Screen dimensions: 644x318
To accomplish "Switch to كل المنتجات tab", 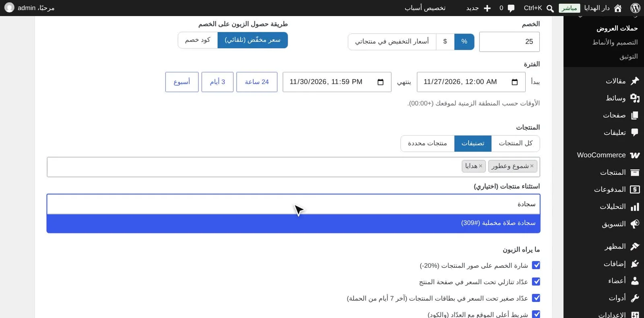I will click(515, 144).
